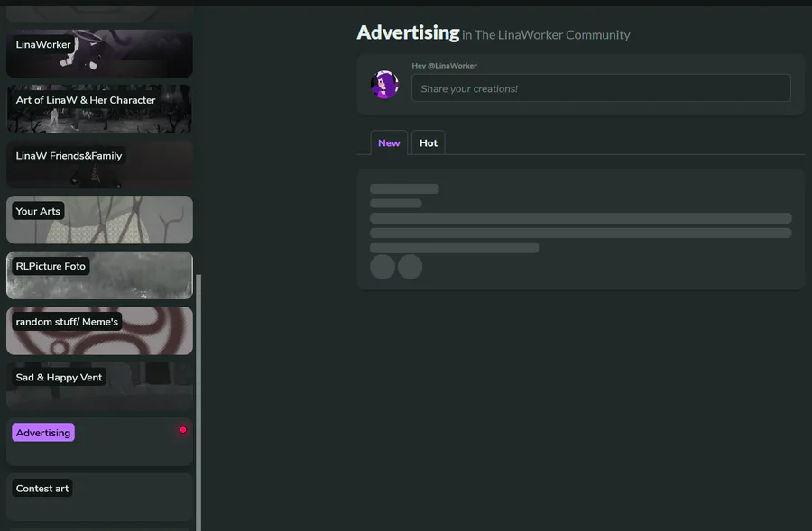Click the Hey @LinaWorker text
The width and height of the screenshot is (812, 531).
[x=444, y=66]
